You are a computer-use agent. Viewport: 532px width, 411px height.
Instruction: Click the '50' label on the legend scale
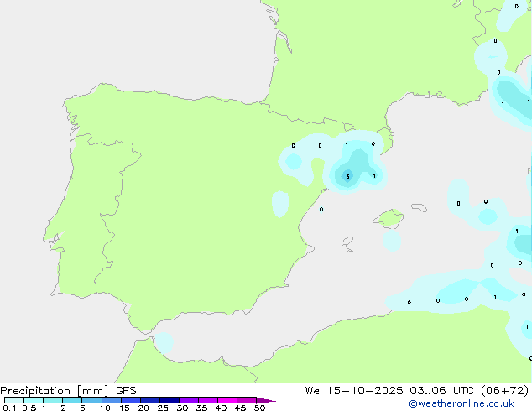[x=259, y=408]
